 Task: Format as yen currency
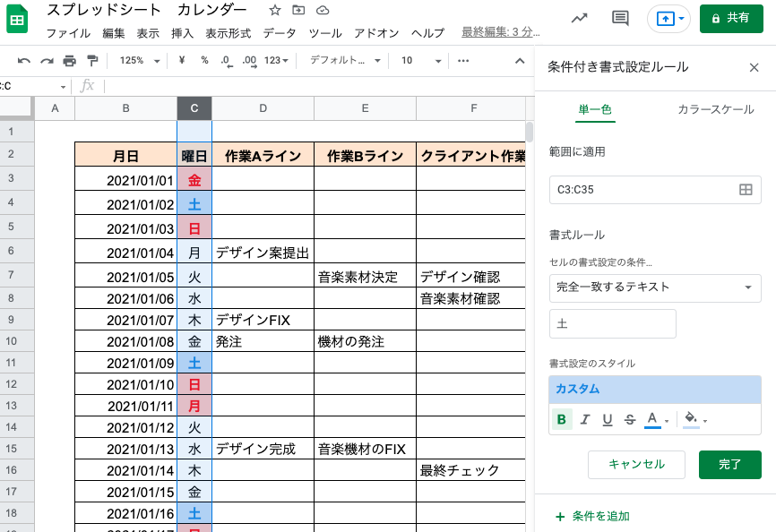click(x=182, y=61)
